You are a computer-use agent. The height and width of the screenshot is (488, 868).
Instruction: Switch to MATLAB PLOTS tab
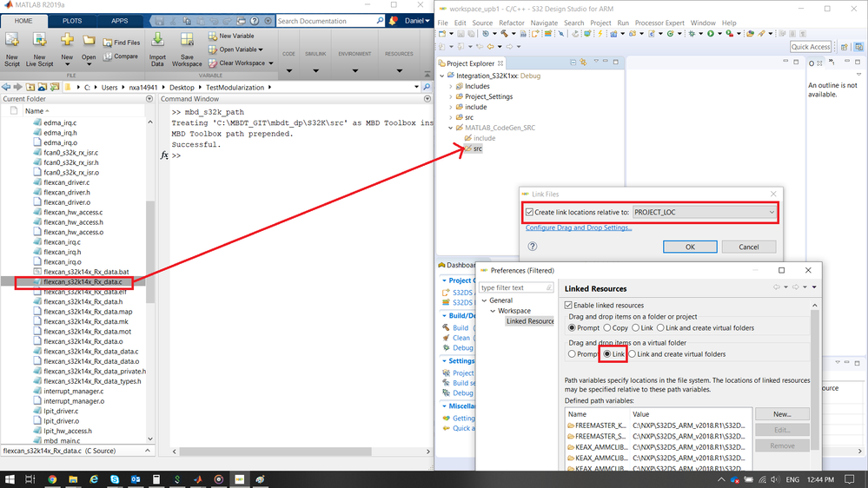click(72, 21)
